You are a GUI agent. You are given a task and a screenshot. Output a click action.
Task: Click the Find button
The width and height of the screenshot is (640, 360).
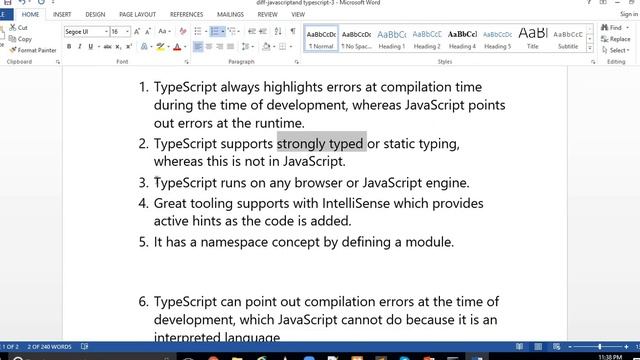612,27
